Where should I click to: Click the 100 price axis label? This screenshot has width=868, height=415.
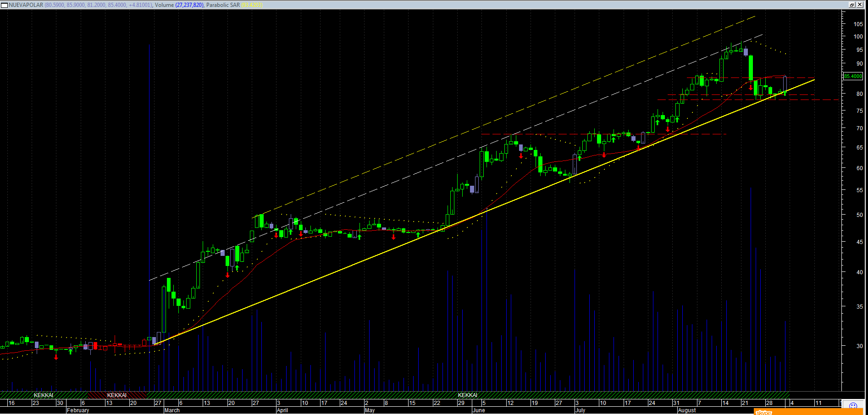click(858, 36)
